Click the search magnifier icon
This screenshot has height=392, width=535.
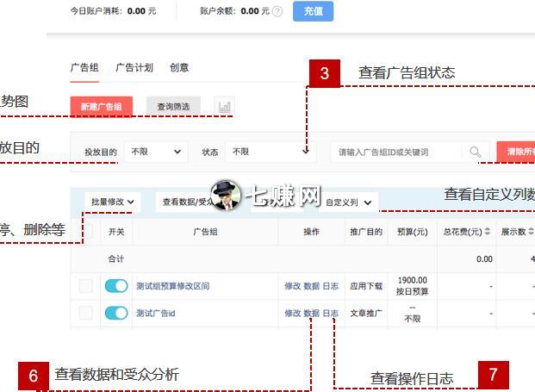[476, 152]
